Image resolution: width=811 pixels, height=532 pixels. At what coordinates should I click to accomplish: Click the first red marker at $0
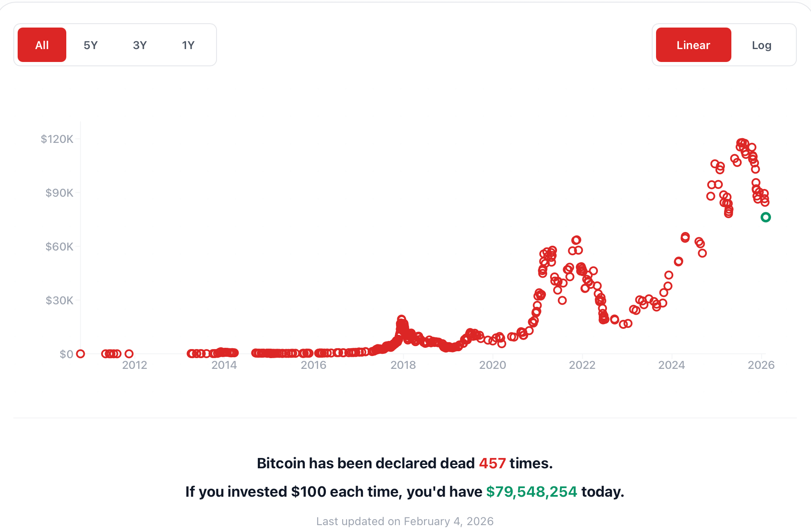(80, 354)
